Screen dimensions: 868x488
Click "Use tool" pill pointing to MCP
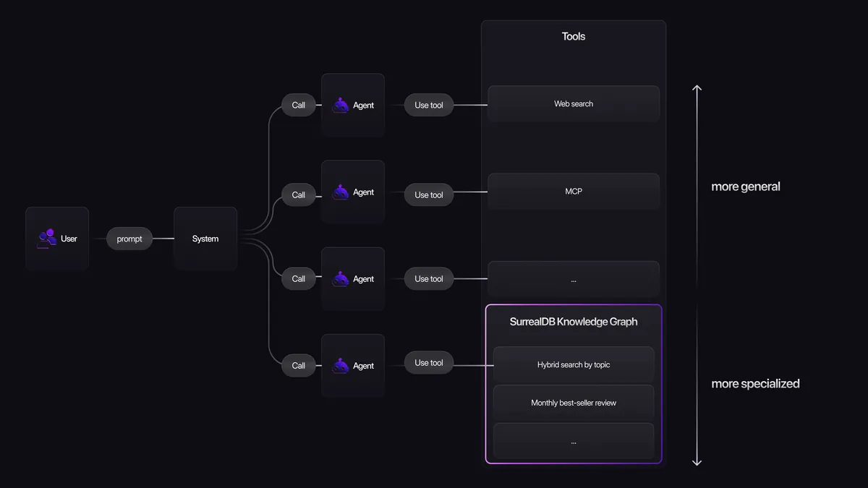429,194
